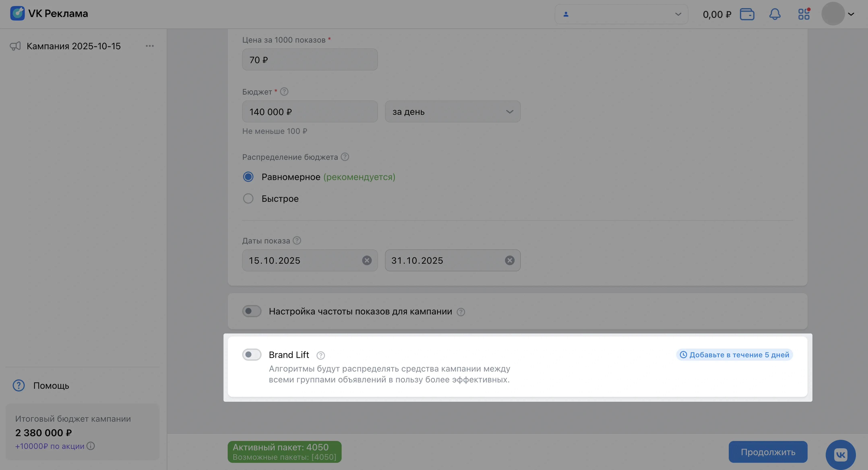Enable the Brand Lift toggle
Screen dimensions: 868x470
point(252,354)
